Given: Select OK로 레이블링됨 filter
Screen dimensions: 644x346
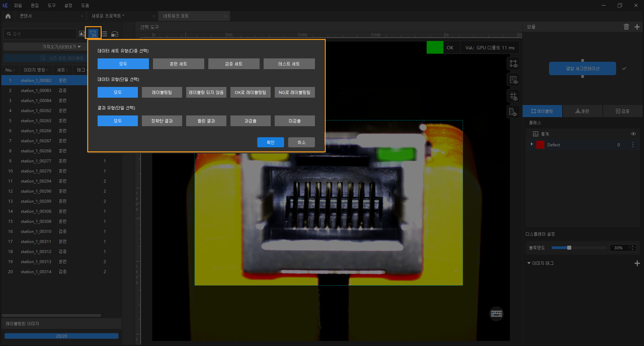Looking at the screenshot, I should coord(251,92).
